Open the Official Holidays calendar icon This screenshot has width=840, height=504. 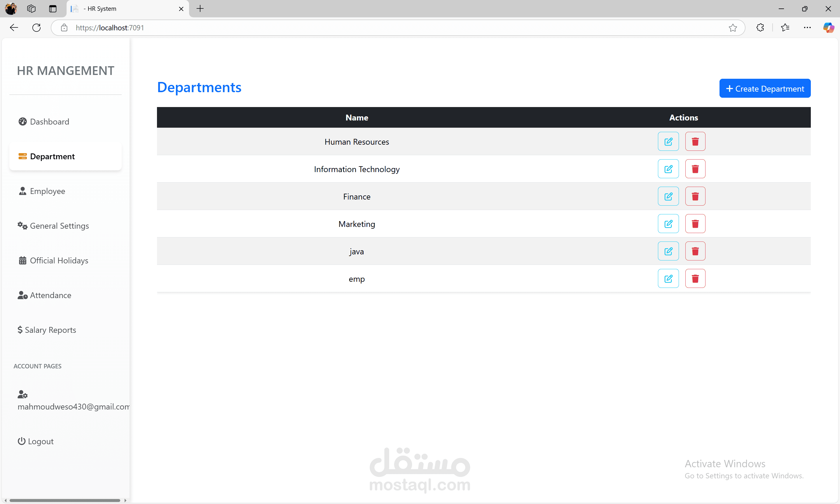(22, 260)
